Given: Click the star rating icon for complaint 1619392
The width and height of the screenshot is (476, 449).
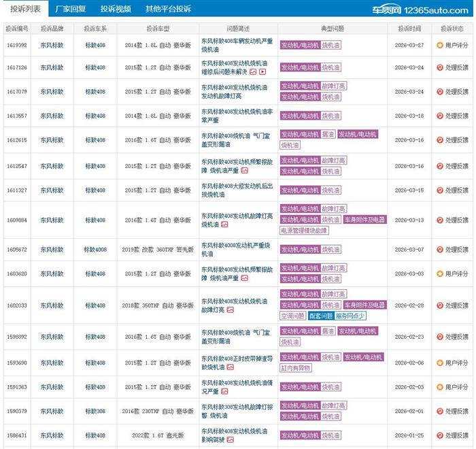Looking at the screenshot, I should 440,45.
